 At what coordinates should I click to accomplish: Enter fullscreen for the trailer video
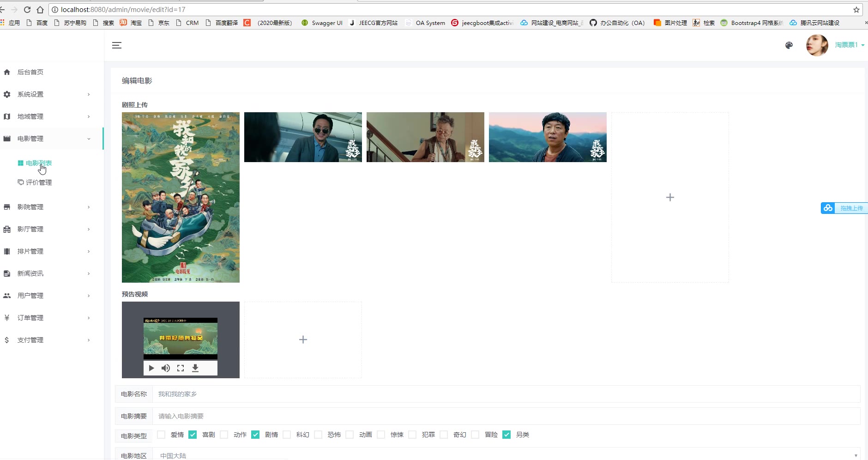(x=181, y=368)
